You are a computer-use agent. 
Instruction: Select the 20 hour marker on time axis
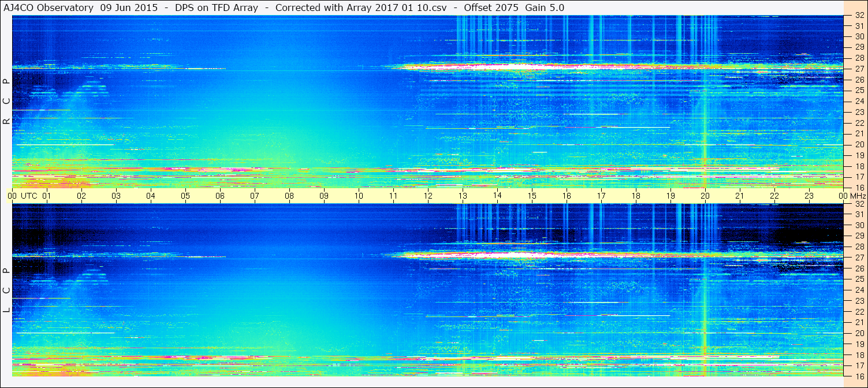click(705, 196)
